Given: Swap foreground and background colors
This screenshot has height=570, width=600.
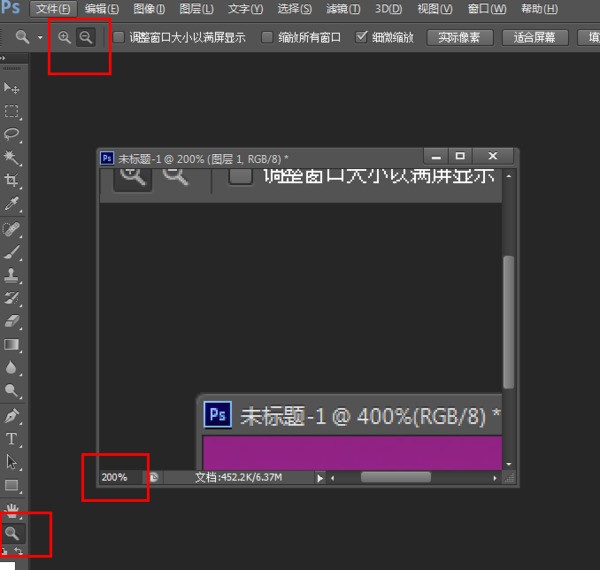Looking at the screenshot, I should point(18,551).
